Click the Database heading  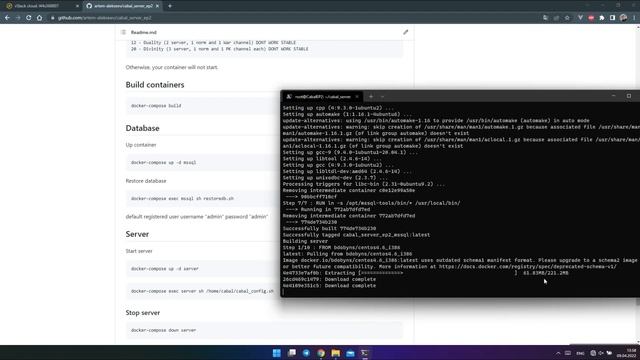(142, 128)
